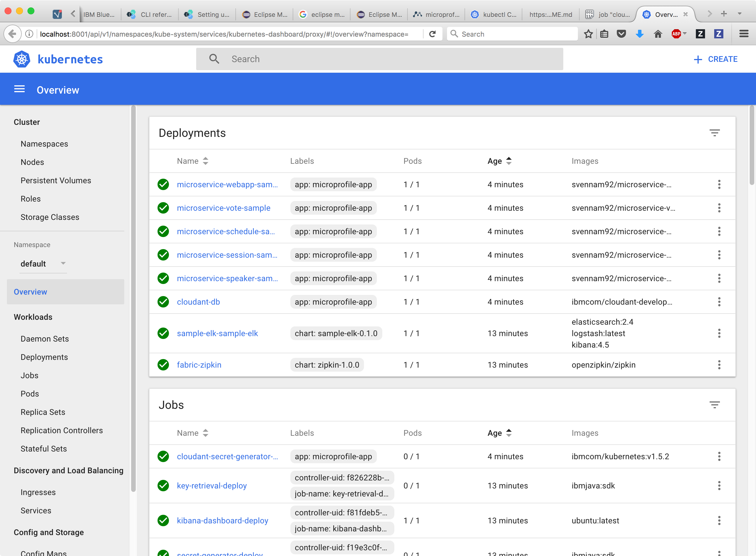Open the Kubernetes hamburger navigation menu
Viewport: 756px width, 556px height.
click(x=19, y=89)
